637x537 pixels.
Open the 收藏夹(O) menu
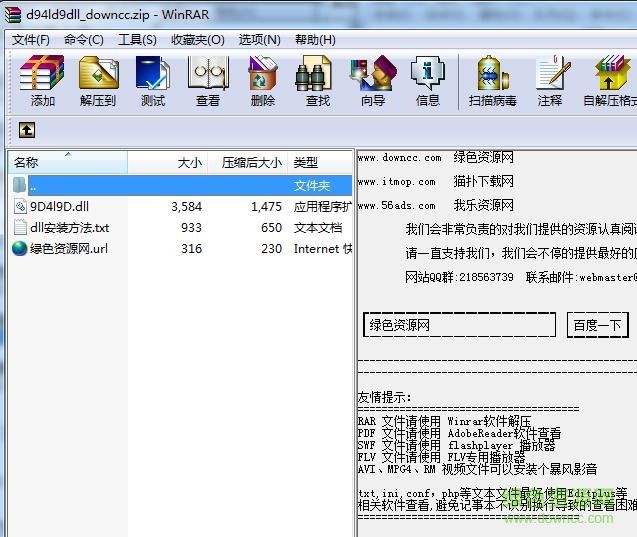coord(198,40)
